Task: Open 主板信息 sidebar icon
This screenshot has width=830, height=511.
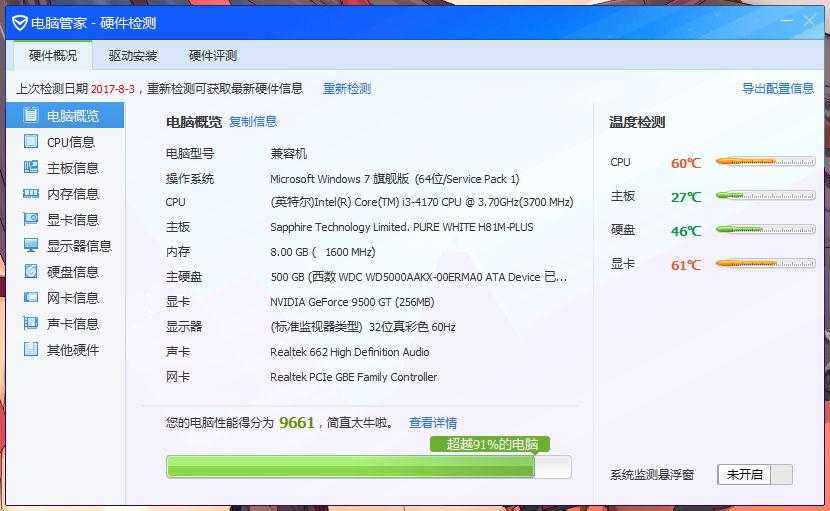Action: (x=31, y=167)
